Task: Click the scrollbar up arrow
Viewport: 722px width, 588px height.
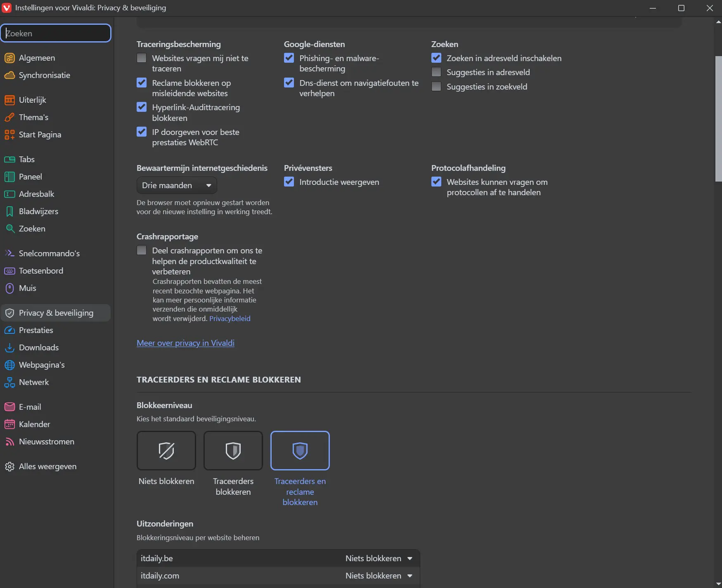Action: pyautogui.click(x=718, y=21)
